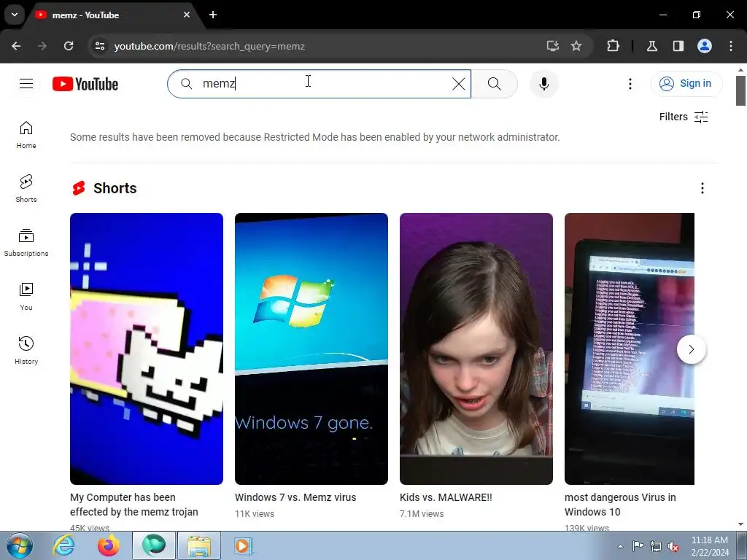747x560 pixels.
Task: Click the Sign in button
Action: [686, 83]
